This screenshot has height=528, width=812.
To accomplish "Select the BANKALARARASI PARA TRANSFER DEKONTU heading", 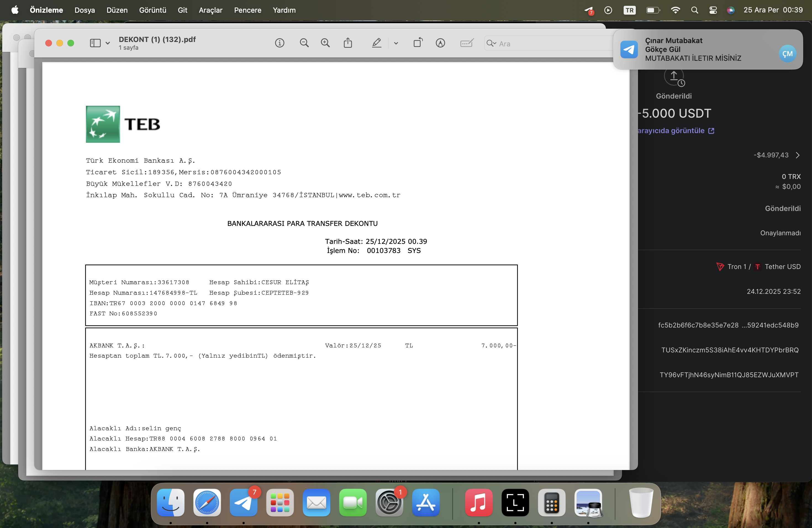I will [302, 223].
